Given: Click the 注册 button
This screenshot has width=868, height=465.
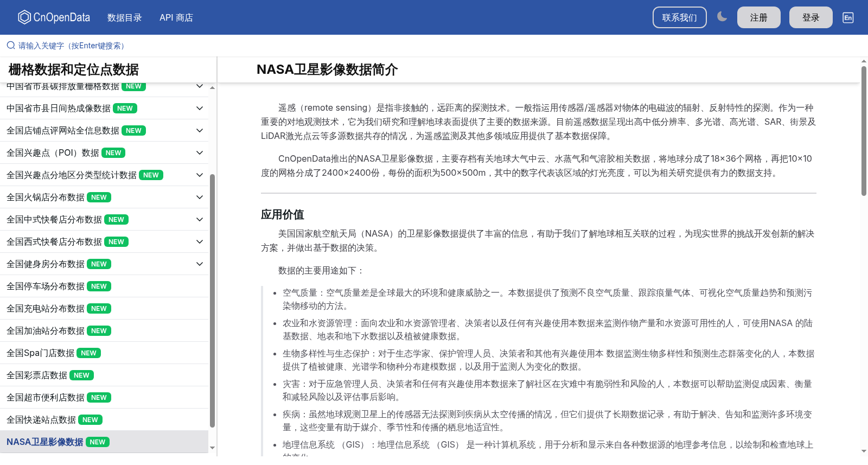Looking at the screenshot, I should point(758,17).
